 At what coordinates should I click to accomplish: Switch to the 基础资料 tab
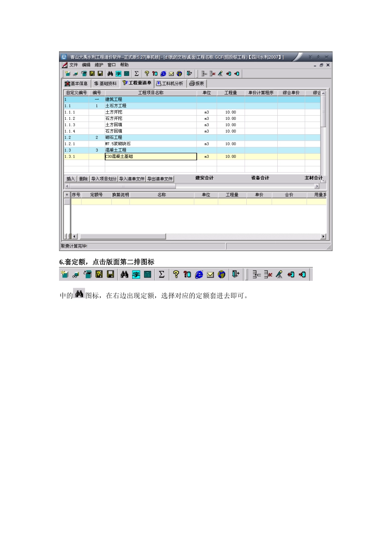106,83
